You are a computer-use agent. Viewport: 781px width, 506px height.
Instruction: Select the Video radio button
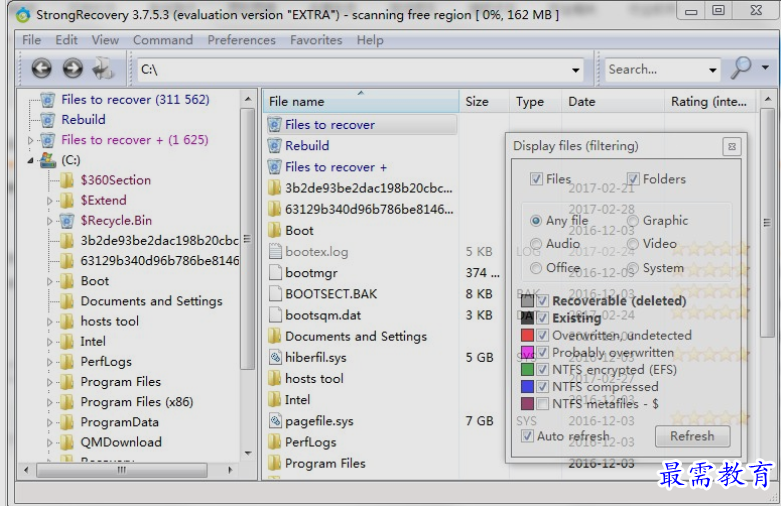(633, 244)
